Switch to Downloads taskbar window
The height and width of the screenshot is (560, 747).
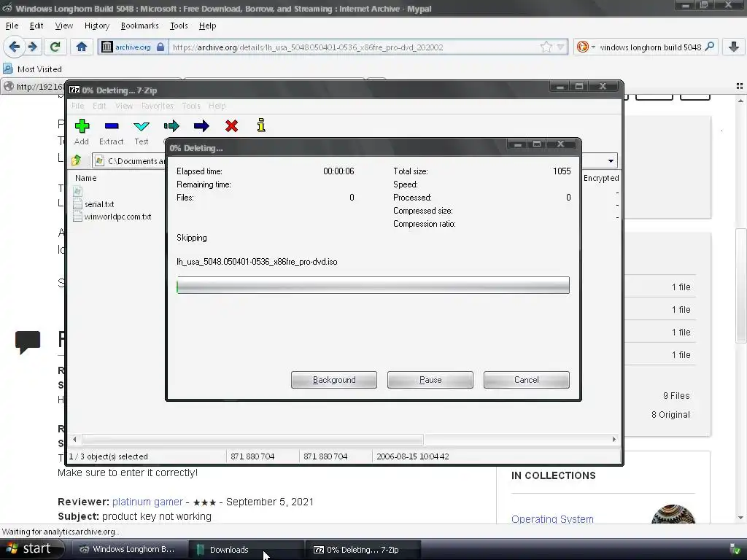coord(246,549)
